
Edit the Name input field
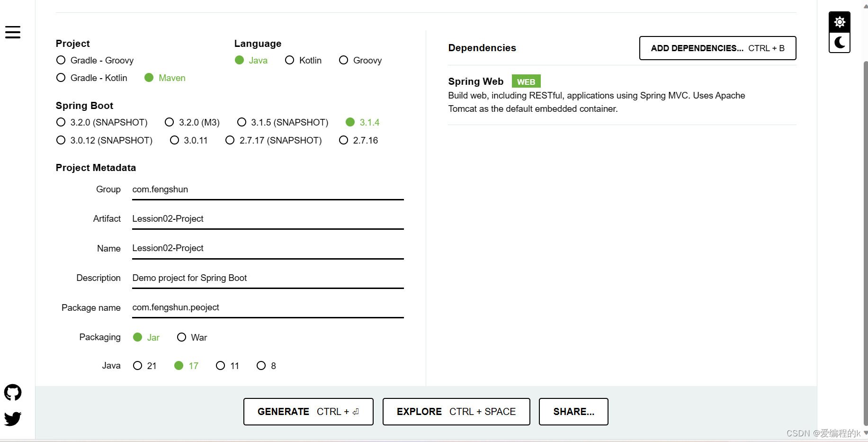click(268, 248)
